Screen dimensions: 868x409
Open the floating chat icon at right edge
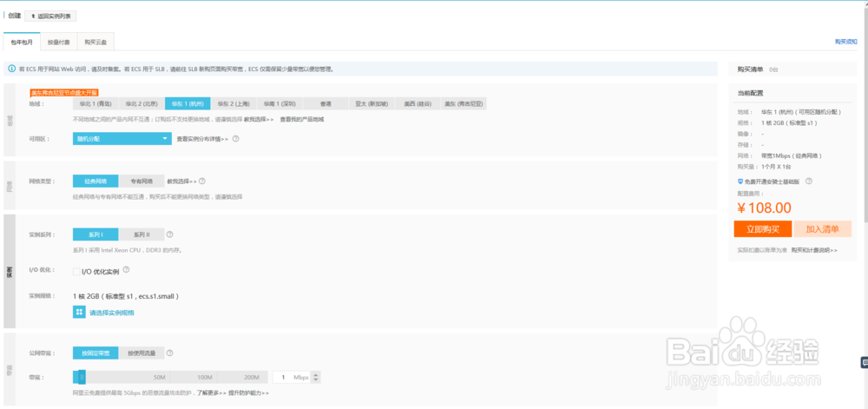coord(864,362)
